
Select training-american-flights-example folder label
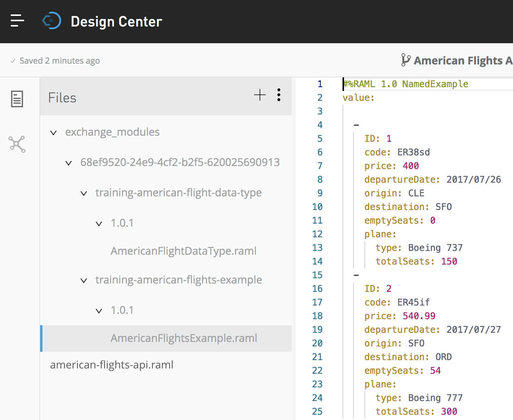178,280
